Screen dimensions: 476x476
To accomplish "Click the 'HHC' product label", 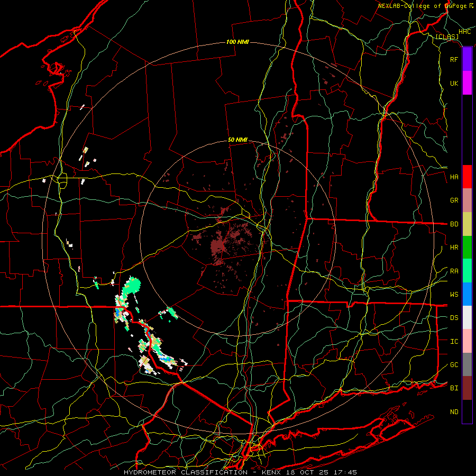I will [464, 32].
